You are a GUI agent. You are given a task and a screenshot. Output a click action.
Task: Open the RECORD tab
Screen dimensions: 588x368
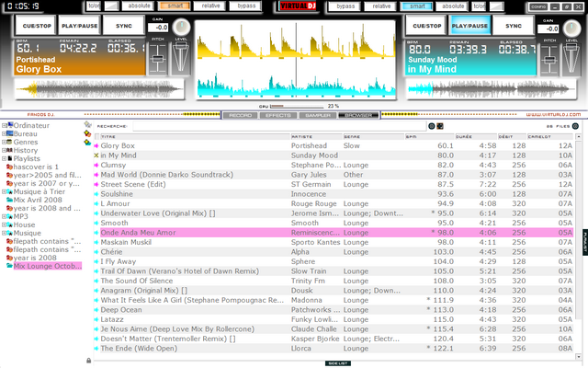pos(240,115)
